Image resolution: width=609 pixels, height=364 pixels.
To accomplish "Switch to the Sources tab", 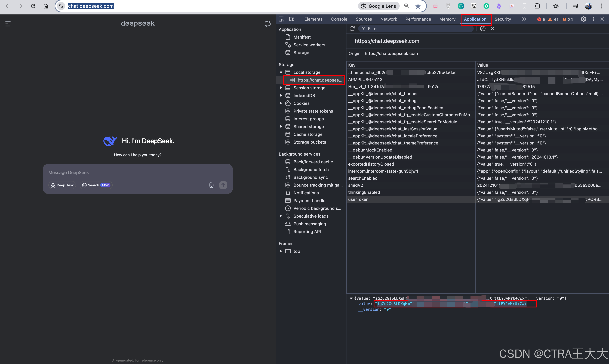I will 364,19.
